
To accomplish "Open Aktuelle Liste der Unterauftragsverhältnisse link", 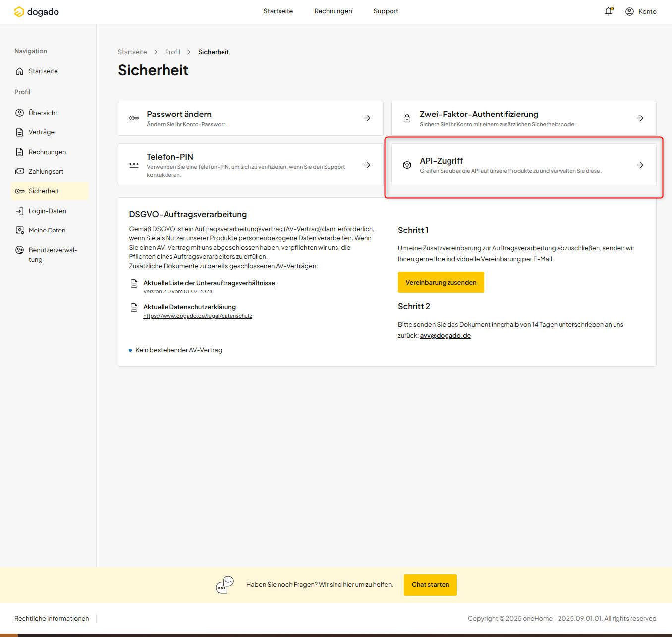I will pyautogui.click(x=209, y=283).
